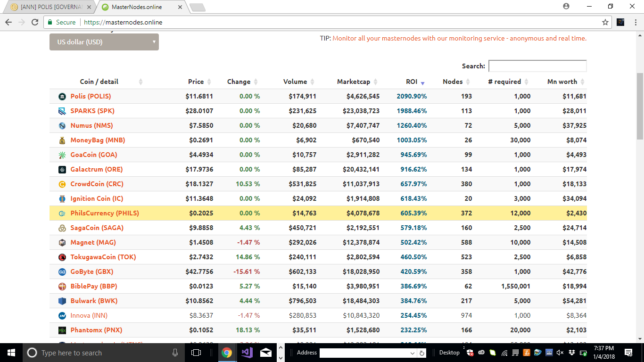This screenshot has width=644, height=362.
Task: Open the Bulwark (BWK) detail link
Action: point(94,301)
